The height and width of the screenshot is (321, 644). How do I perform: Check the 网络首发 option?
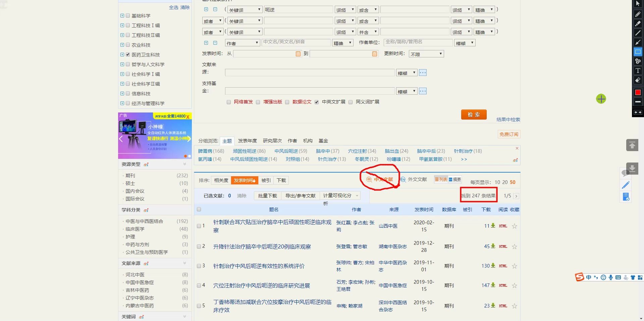point(229,102)
